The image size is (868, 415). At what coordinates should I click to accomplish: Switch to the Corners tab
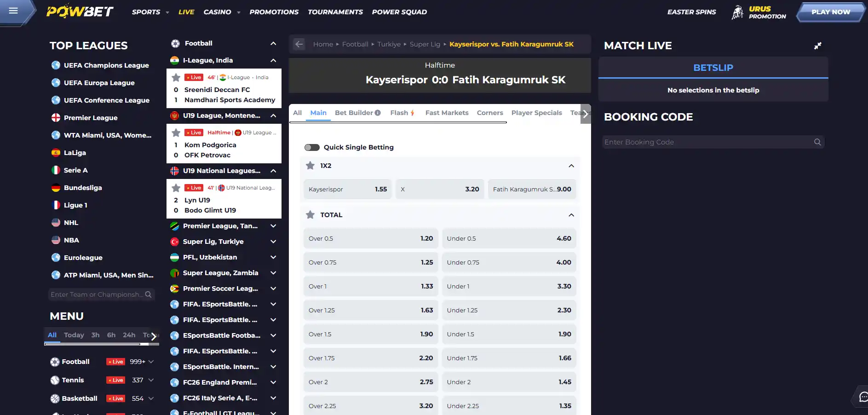point(490,113)
